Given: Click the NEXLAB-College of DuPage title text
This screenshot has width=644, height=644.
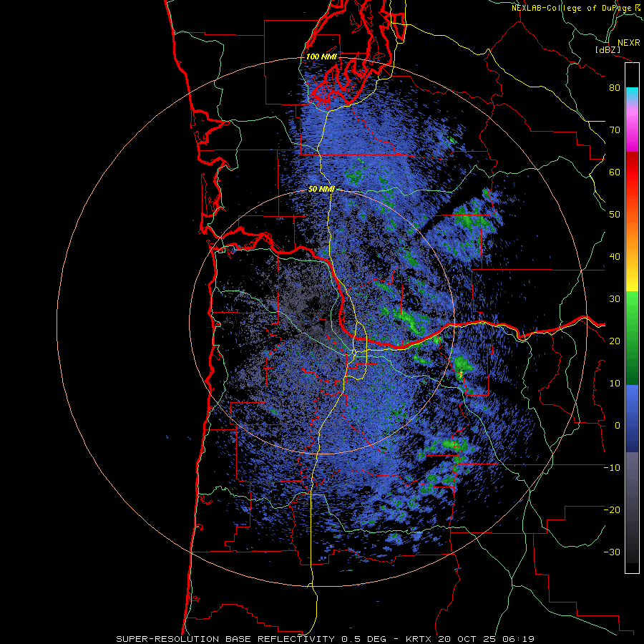Looking at the screenshot, I should click(x=572, y=8).
